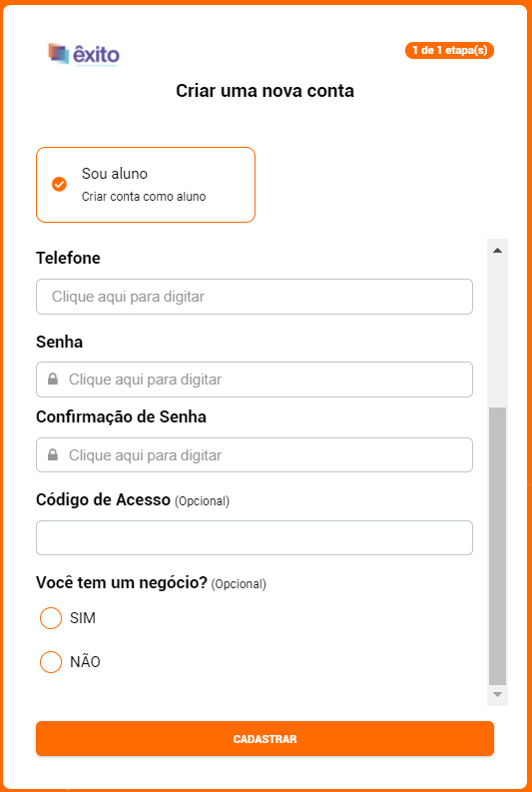
Task: Select the SIM radio button
Action: (51, 618)
